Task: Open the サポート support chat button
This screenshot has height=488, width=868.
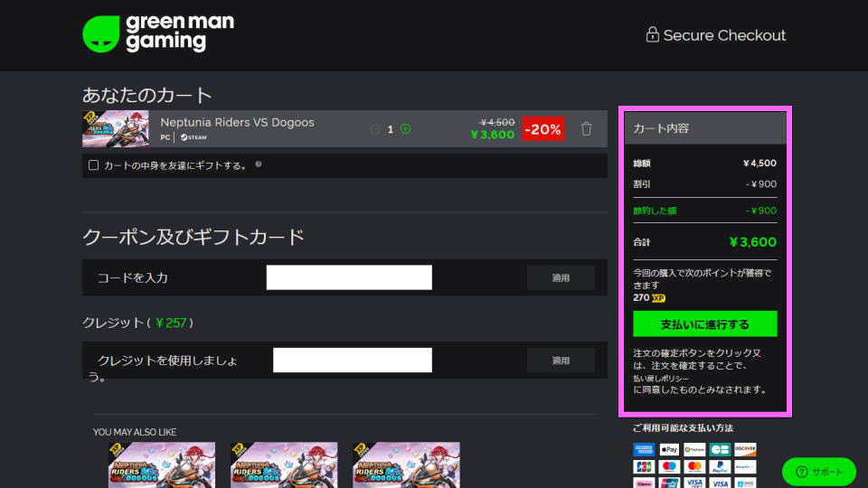Action: point(819,472)
